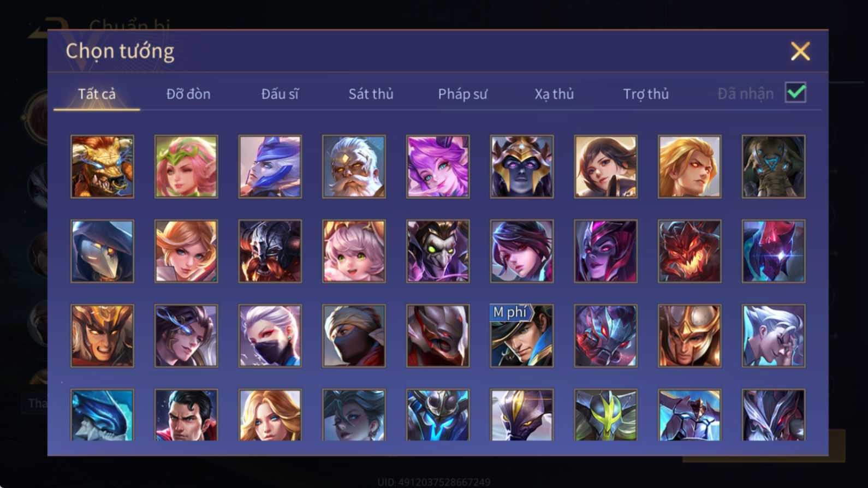
Task: Close the 'Chọn tướng' dialog
Action: tap(800, 51)
